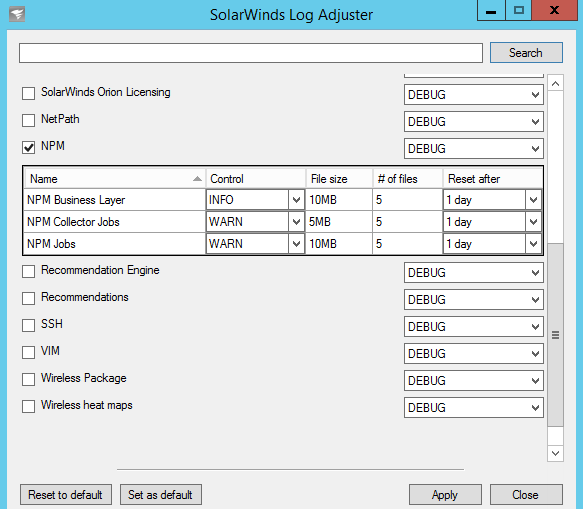Image resolution: width=583 pixels, height=509 pixels.
Task: Apply the log settings
Action: point(445,495)
